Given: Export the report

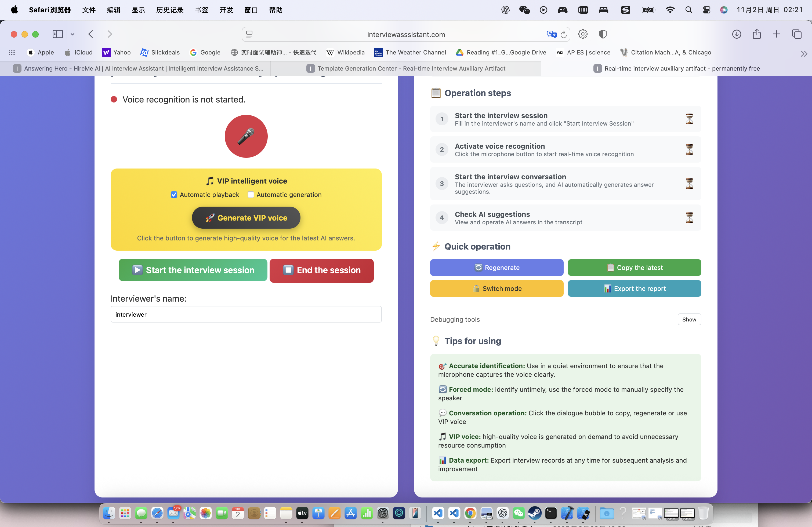Looking at the screenshot, I should pos(634,288).
